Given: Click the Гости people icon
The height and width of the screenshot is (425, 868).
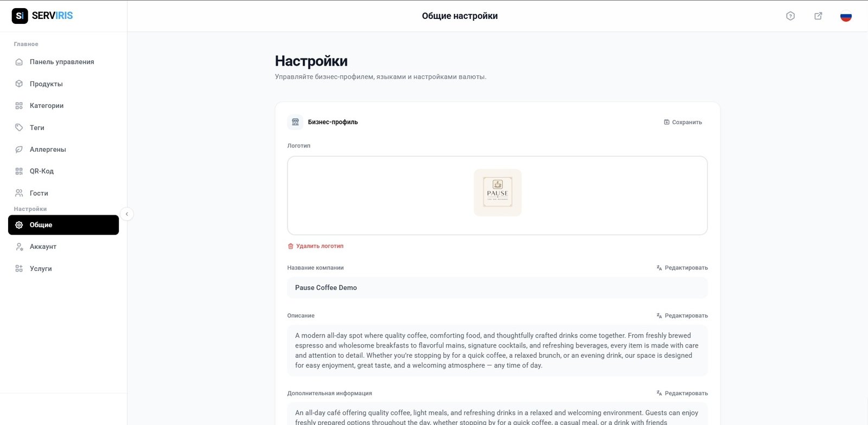Looking at the screenshot, I should 19,193.
